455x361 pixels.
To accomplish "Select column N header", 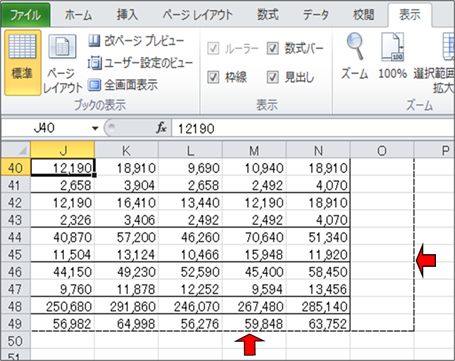I will click(318, 150).
